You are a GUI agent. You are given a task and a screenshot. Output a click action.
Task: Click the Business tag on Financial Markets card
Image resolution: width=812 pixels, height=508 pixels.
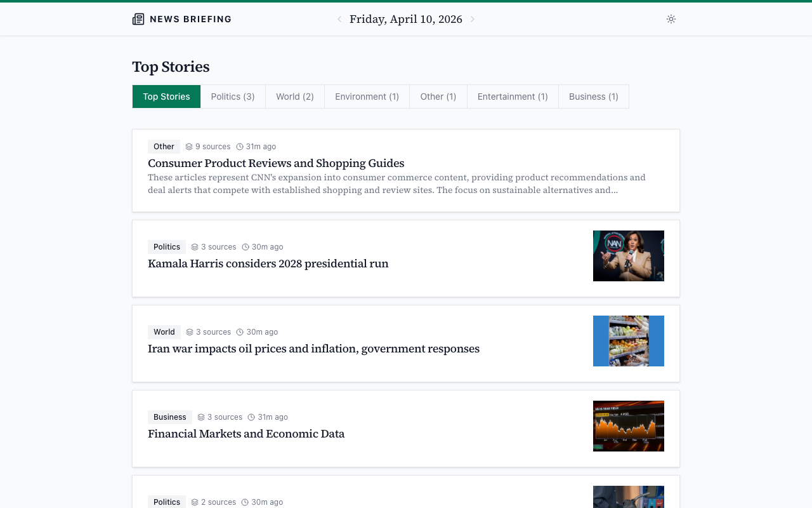click(x=170, y=417)
